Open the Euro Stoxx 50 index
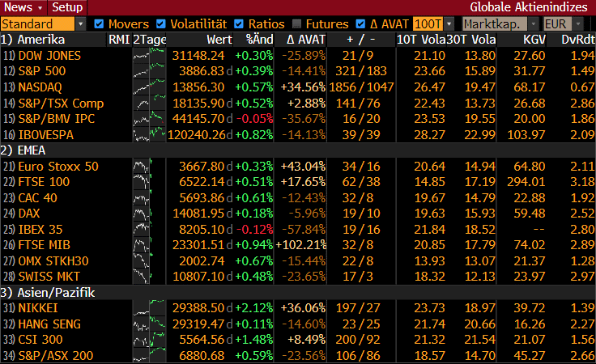This screenshot has width=596, height=364. (58, 167)
